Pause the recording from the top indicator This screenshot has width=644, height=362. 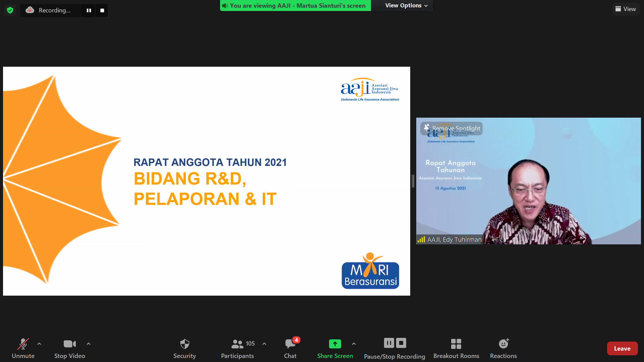[89, 10]
